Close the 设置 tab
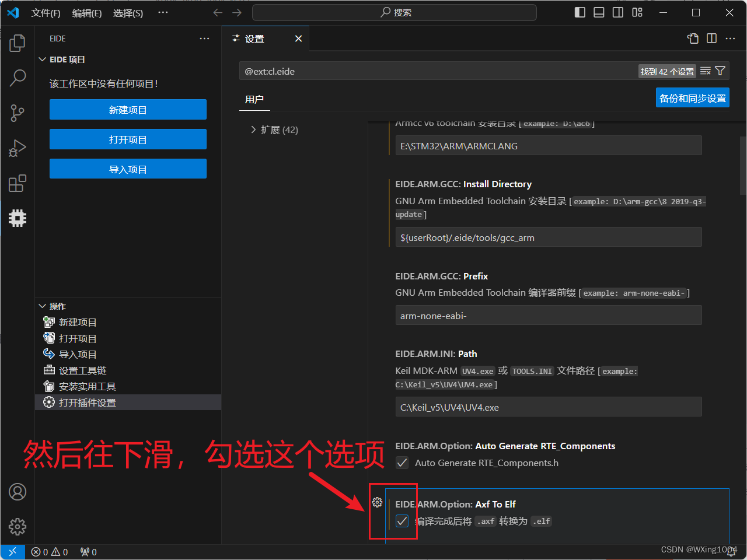747x560 pixels. coord(298,38)
